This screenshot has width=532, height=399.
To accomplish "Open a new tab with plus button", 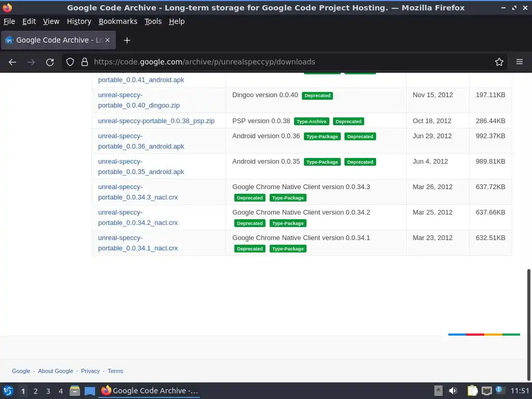I will coord(127,41).
